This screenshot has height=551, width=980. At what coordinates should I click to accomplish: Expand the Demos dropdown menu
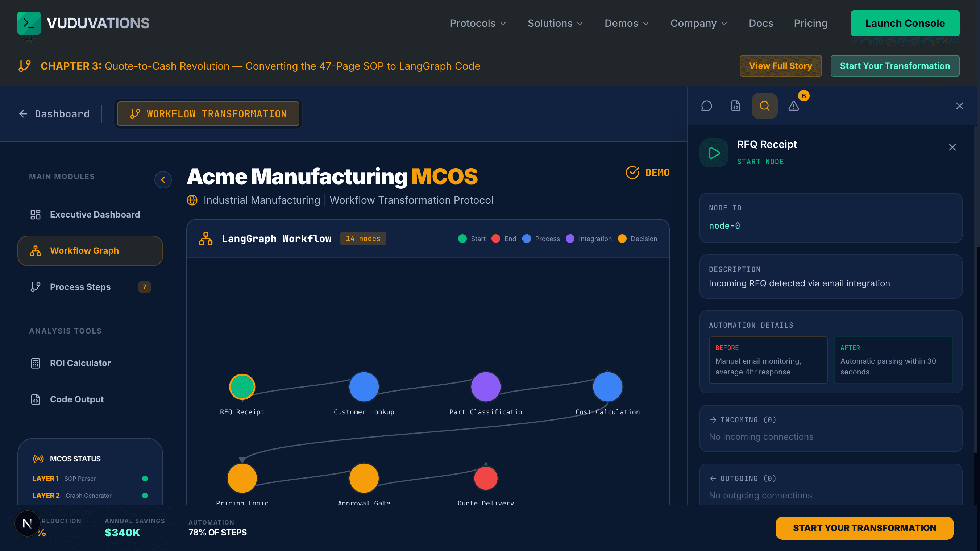click(627, 23)
